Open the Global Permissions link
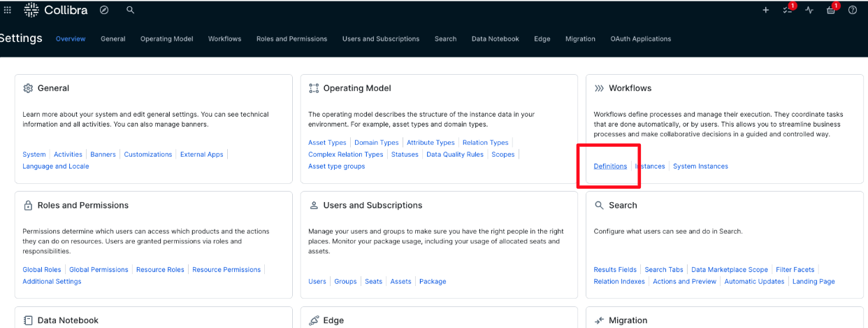868x328 pixels. [99, 270]
